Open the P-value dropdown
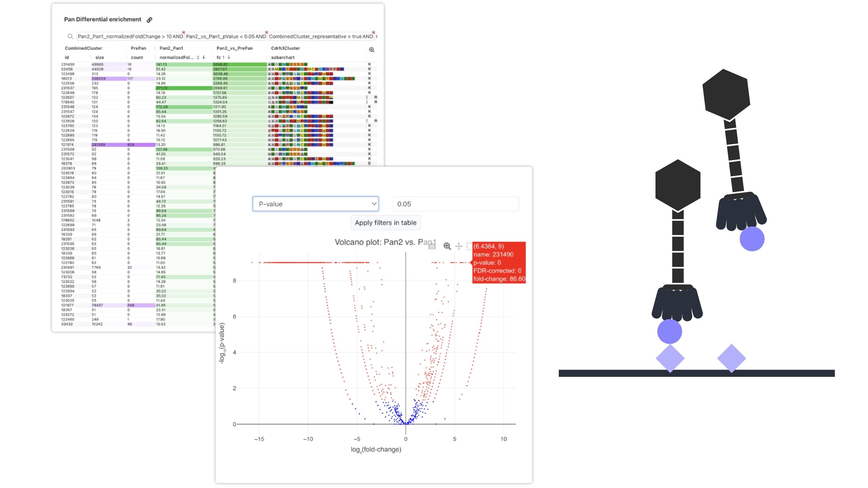The image size is (868, 488). pos(315,204)
